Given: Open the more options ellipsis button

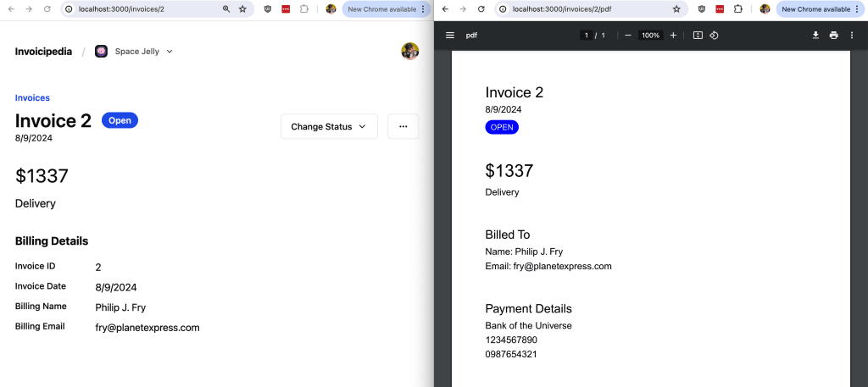Looking at the screenshot, I should (403, 127).
